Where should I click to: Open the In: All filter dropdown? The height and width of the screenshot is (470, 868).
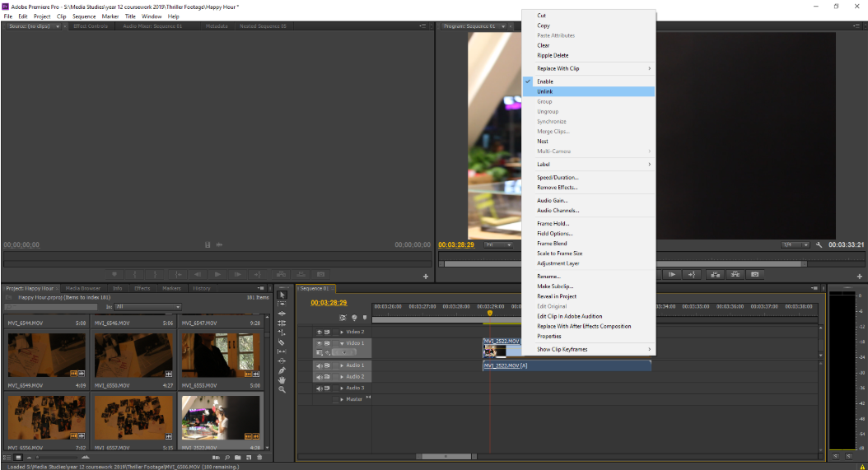tap(147, 307)
